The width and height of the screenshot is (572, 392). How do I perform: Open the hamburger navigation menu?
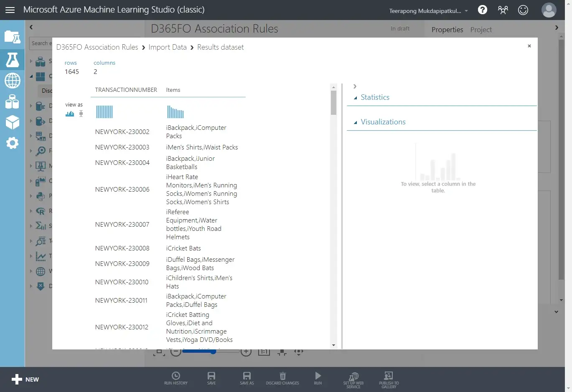pos(10,10)
